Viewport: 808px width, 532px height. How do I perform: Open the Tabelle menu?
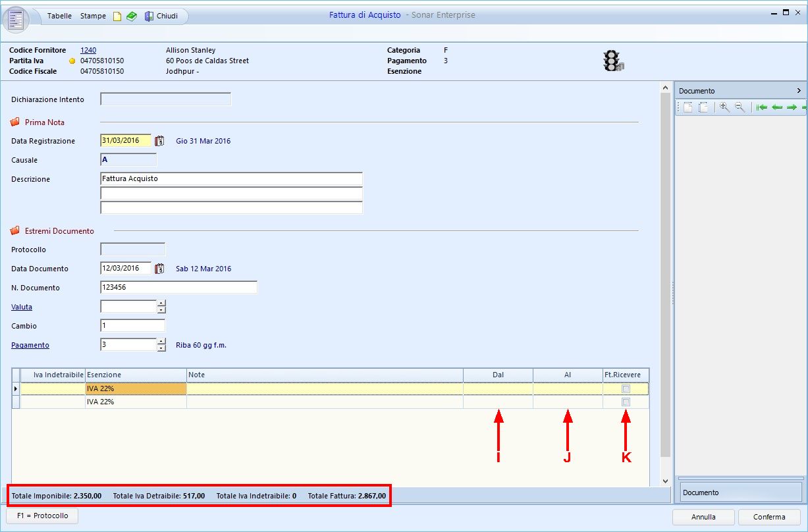(x=59, y=16)
